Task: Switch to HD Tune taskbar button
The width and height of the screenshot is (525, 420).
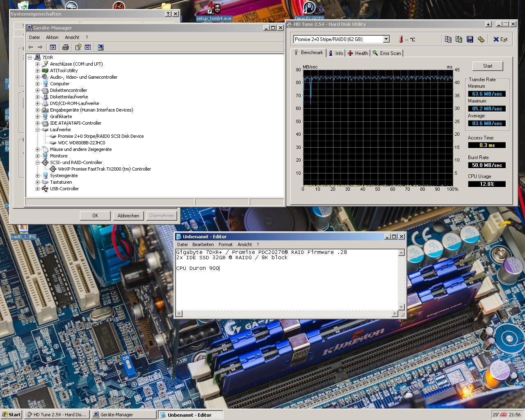Action: pos(57,415)
